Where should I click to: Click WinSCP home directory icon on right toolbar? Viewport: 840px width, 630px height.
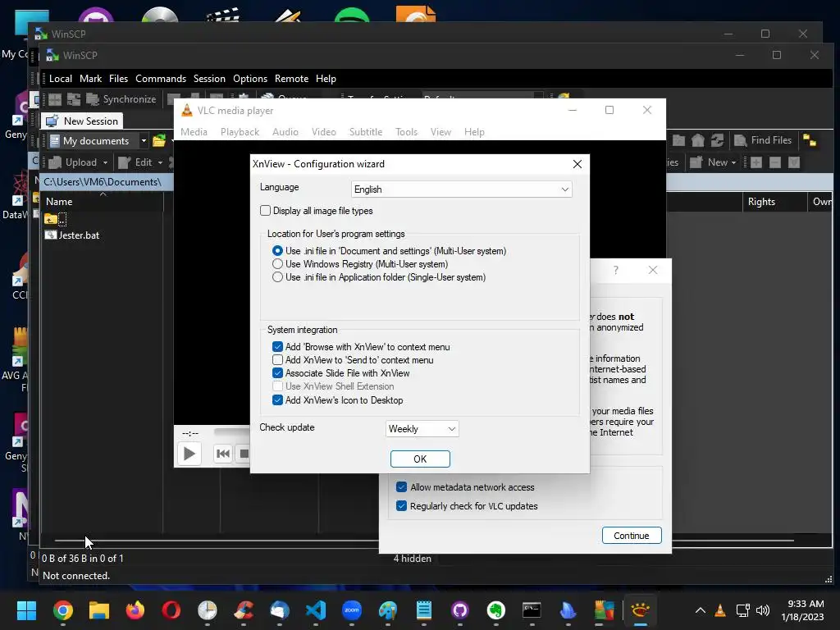[697, 140]
